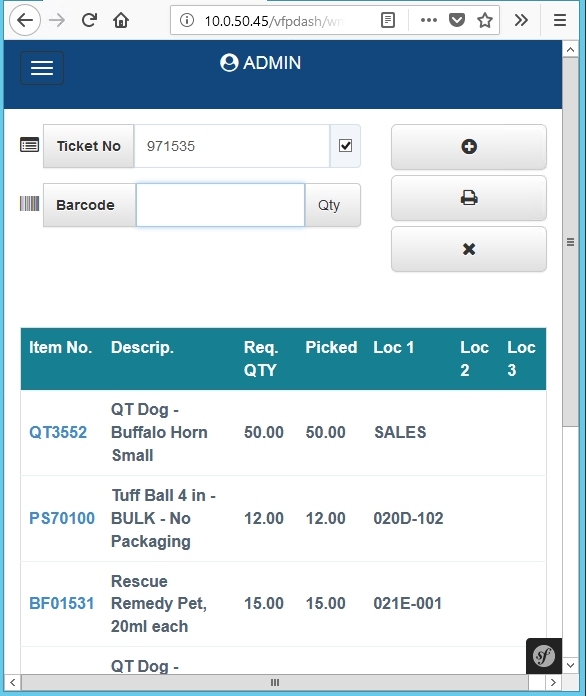Toggle reader view icon in address bar
This screenshot has width=586, height=696.
pyautogui.click(x=388, y=20)
